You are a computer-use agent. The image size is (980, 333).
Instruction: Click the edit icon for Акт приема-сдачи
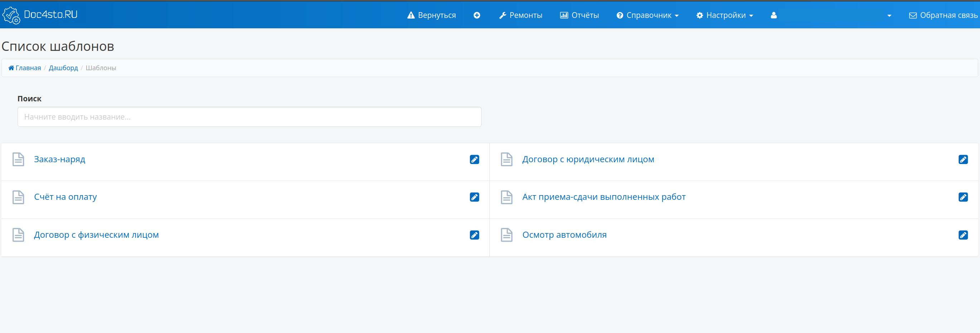[x=964, y=197]
